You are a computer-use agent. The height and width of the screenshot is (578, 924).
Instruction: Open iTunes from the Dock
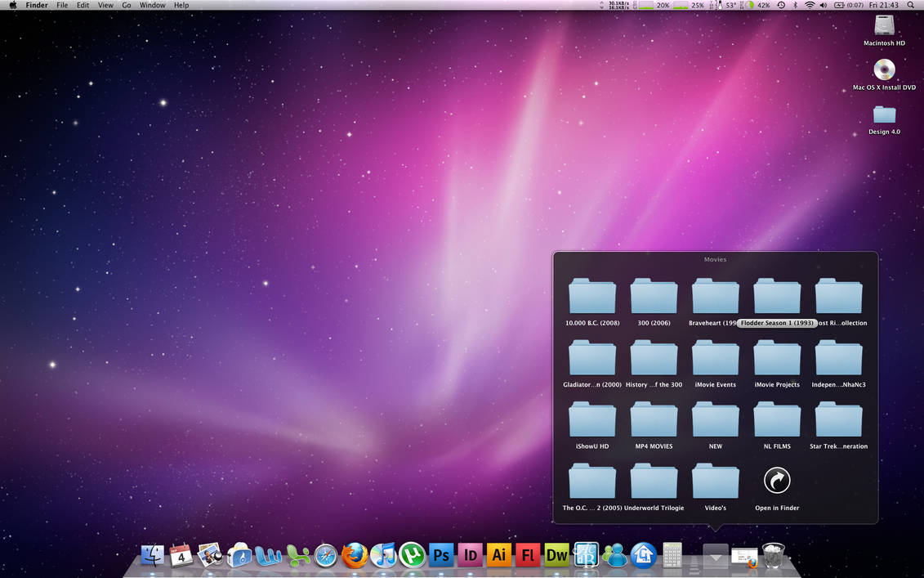(x=382, y=555)
